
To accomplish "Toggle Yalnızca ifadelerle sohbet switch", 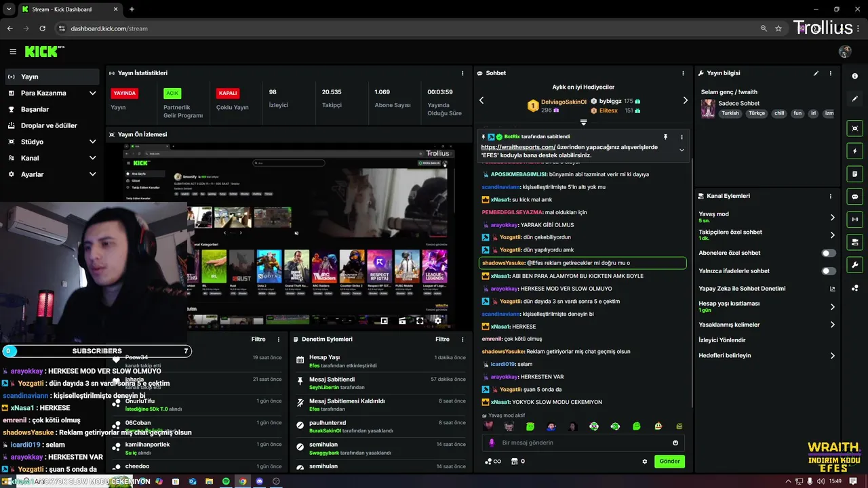I will click(x=829, y=271).
